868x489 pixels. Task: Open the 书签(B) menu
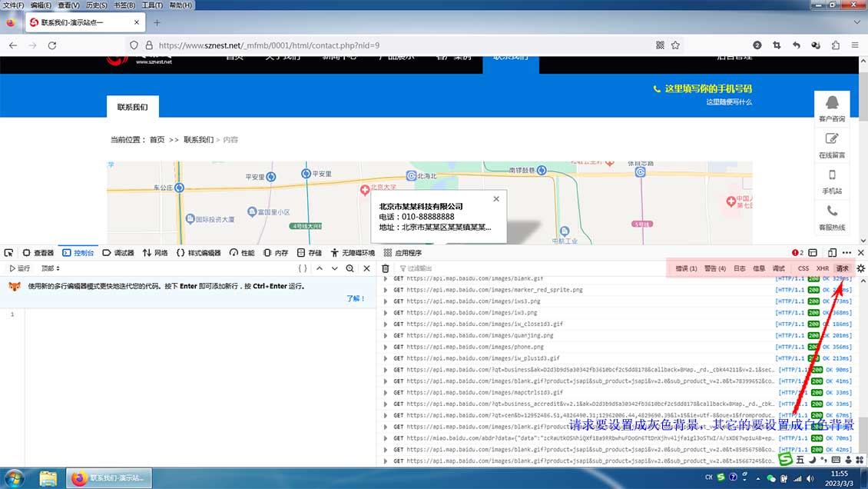tap(124, 5)
